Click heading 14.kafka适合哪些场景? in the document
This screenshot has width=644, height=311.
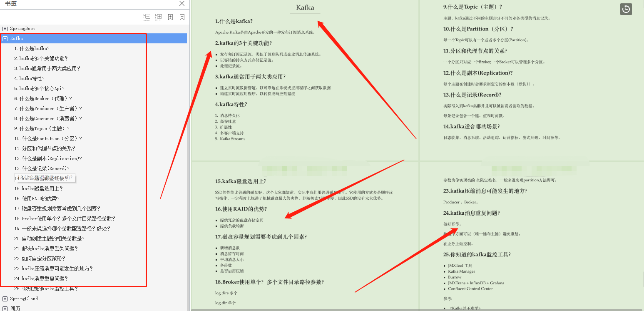pyautogui.click(x=472, y=127)
